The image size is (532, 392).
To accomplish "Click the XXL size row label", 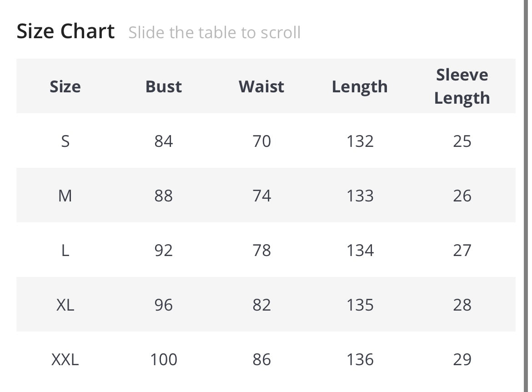I will click(x=65, y=360).
